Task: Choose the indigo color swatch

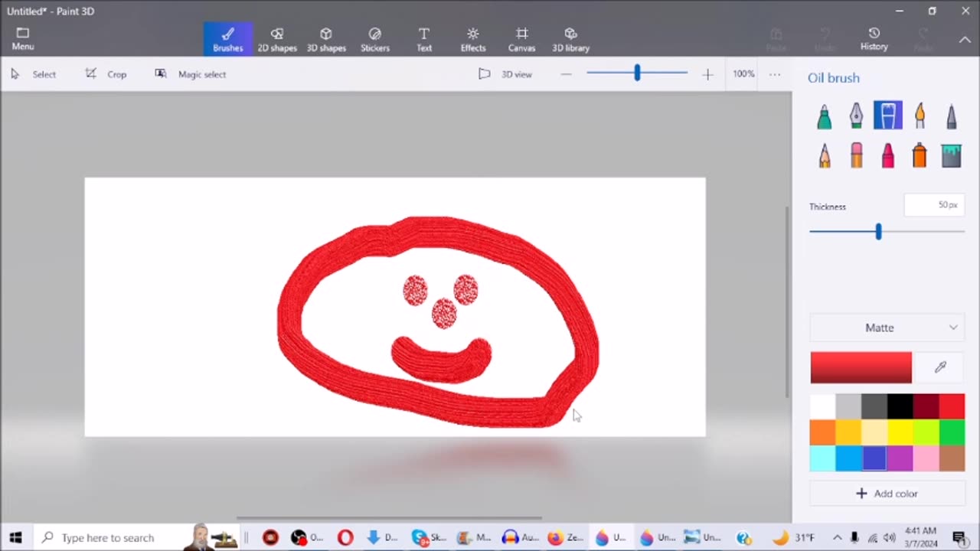Action: [874, 458]
